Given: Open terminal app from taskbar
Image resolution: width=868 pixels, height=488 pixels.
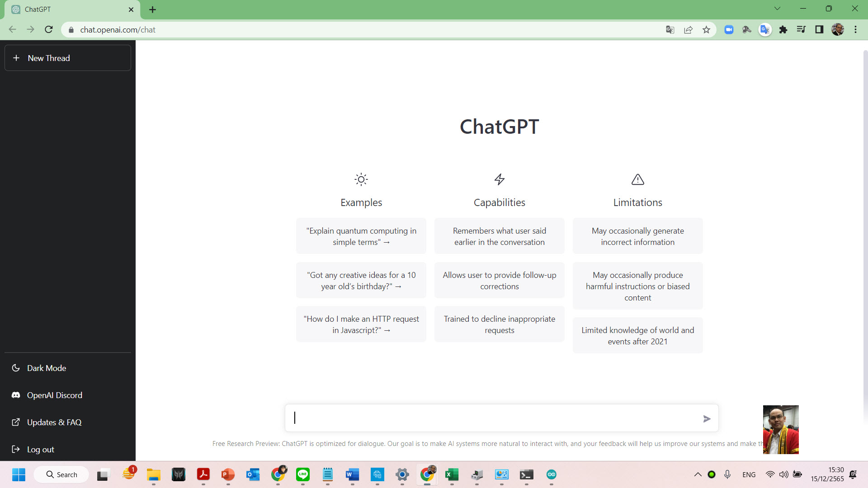Looking at the screenshot, I should [526, 474].
